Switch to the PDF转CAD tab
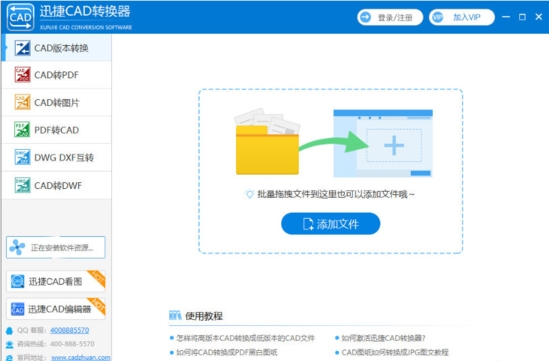 (x=57, y=130)
